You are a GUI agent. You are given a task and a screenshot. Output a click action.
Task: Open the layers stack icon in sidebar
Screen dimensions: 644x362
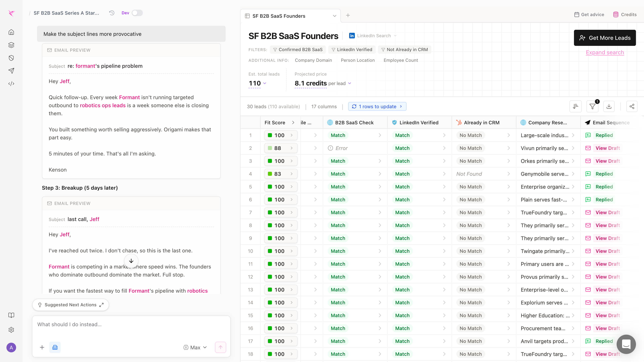click(x=11, y=45)
